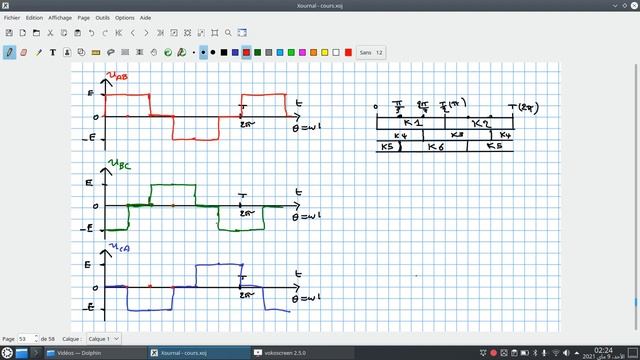Switch to Vidéos — Dolphin taskbar window
The image size is (640, 360).
pyautogui.click(x=95, y=353)
